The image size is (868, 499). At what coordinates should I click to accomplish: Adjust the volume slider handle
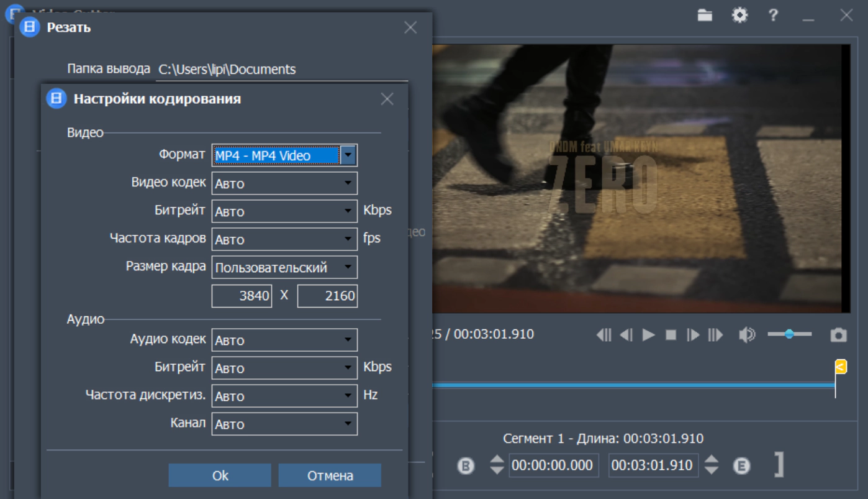tap(789, 334)
